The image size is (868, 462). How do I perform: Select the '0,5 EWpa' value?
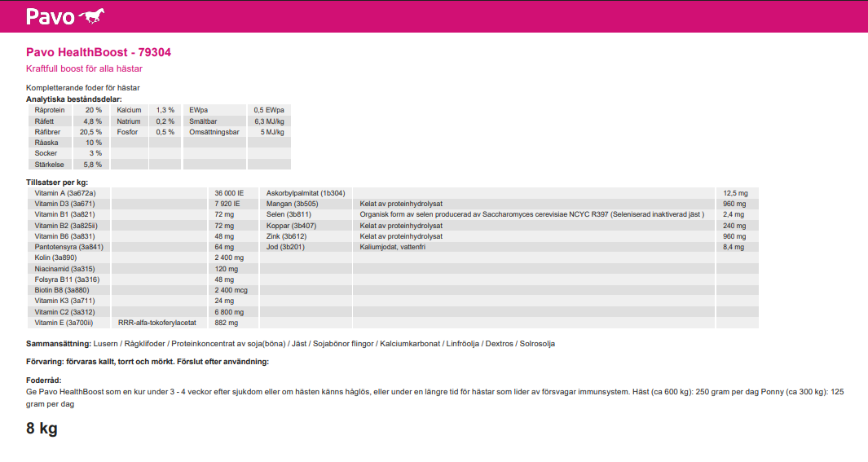point(269,110)
